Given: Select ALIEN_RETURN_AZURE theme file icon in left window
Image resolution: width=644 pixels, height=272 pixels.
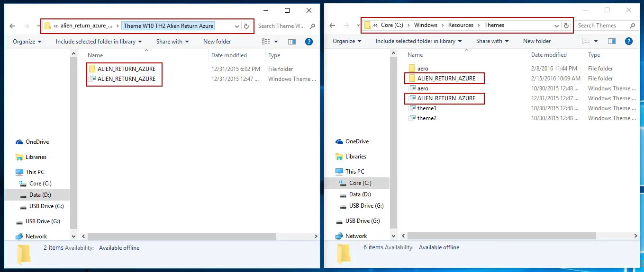Looking at the screenshot, I should (92, 79).
